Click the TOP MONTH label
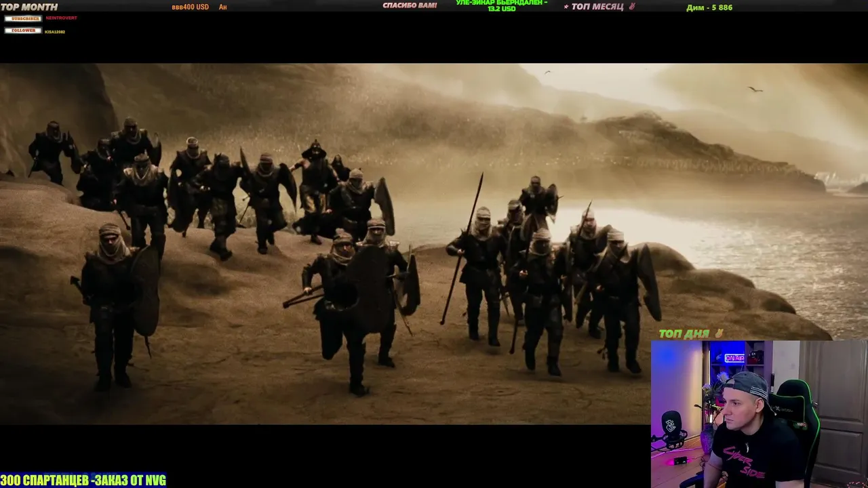The height and width of the screenshot is (488, 868). (29, 7)
